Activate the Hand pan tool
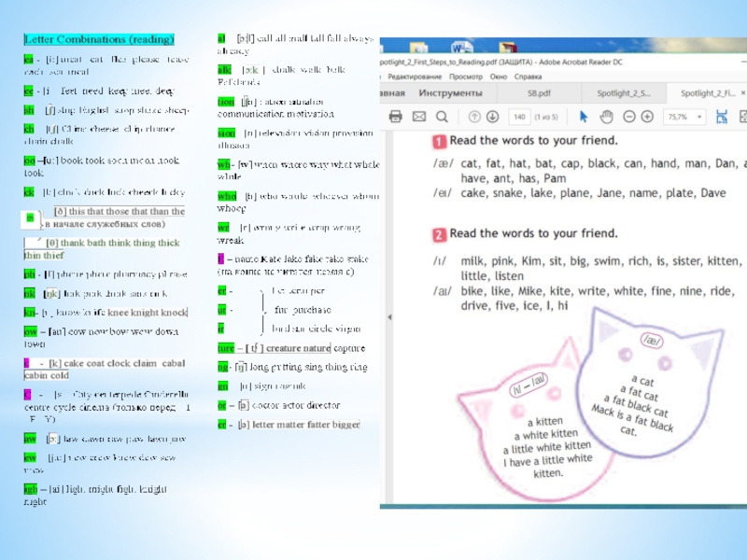Image resolution: width=747 pixels, height=560 pixels. coord(606,117)
